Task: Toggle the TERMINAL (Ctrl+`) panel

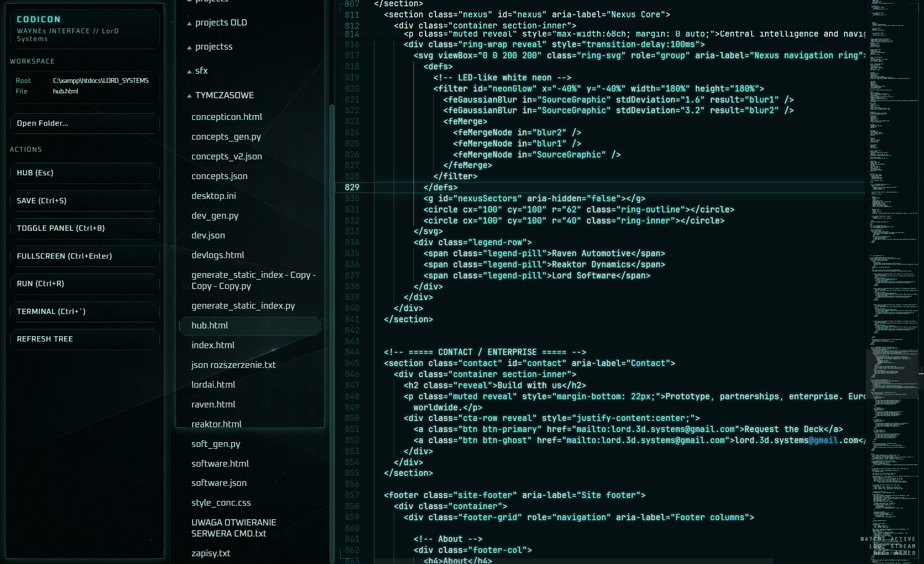Action: click(x=84, y=312)
